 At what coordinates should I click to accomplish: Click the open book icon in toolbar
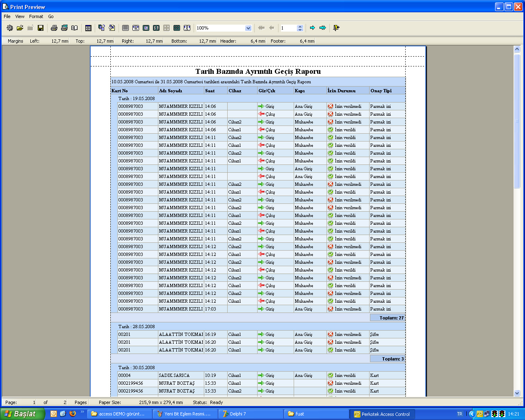[x=75, y=28]
